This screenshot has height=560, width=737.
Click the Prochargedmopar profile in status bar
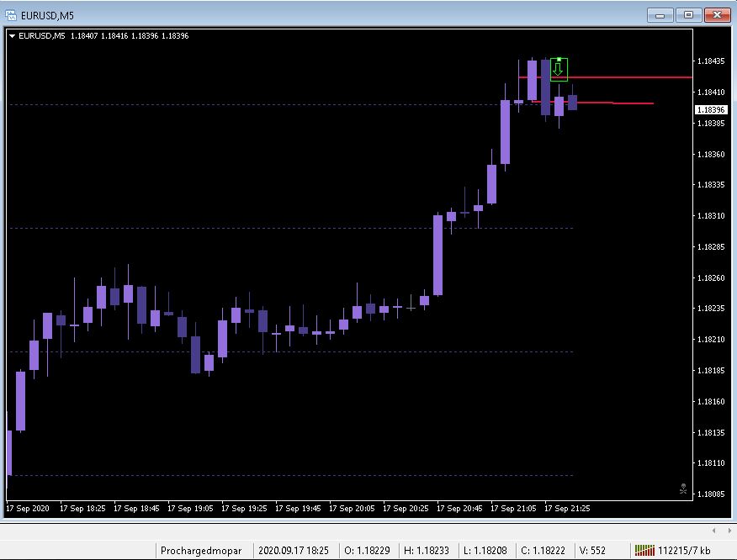coord(201,551)
